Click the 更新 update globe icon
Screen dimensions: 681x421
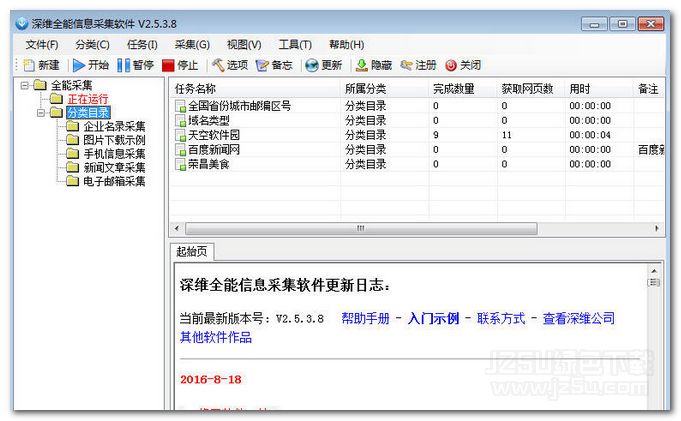pyautogui.click(x=312, y=65)
